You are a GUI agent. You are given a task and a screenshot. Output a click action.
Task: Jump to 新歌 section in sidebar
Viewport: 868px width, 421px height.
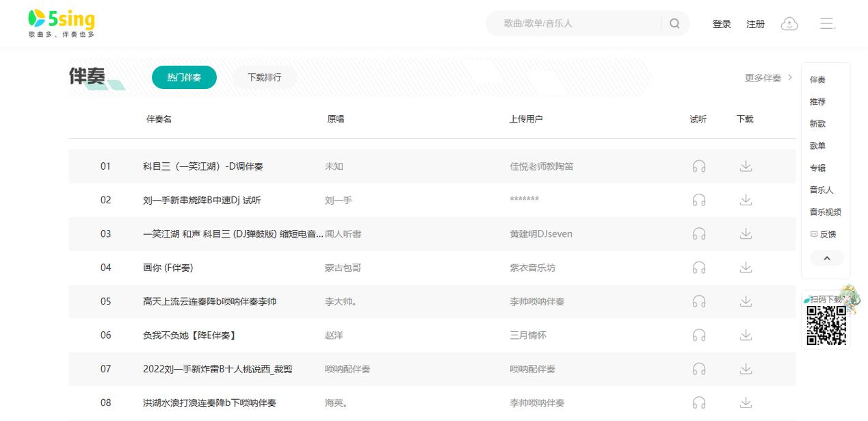(817, 124)
